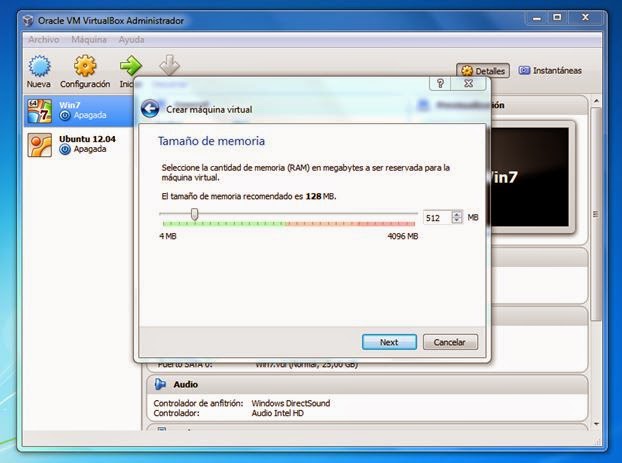
Task: Switch to the Instantáneas view
Action: [550, 71]
